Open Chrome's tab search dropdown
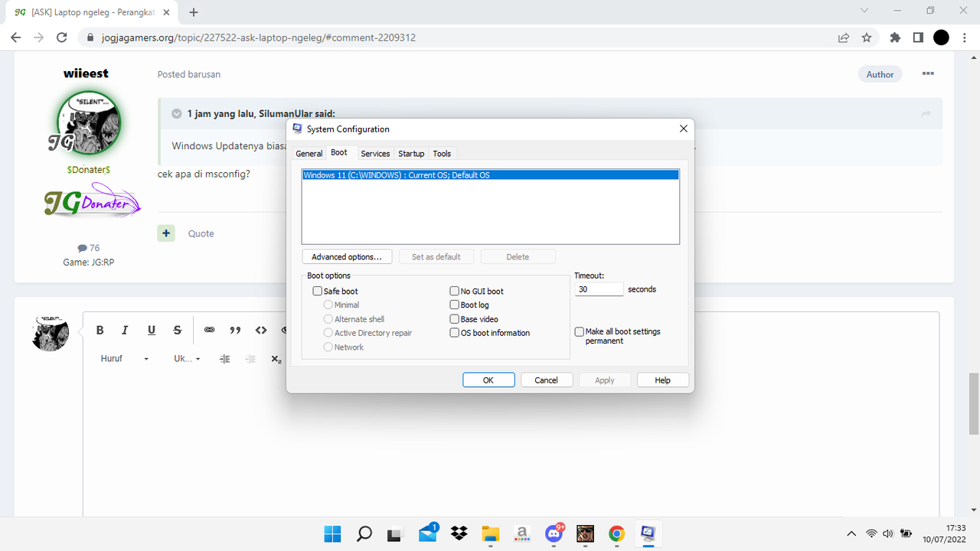The width and height of the screenshot is (980, 551). [864, 11]
